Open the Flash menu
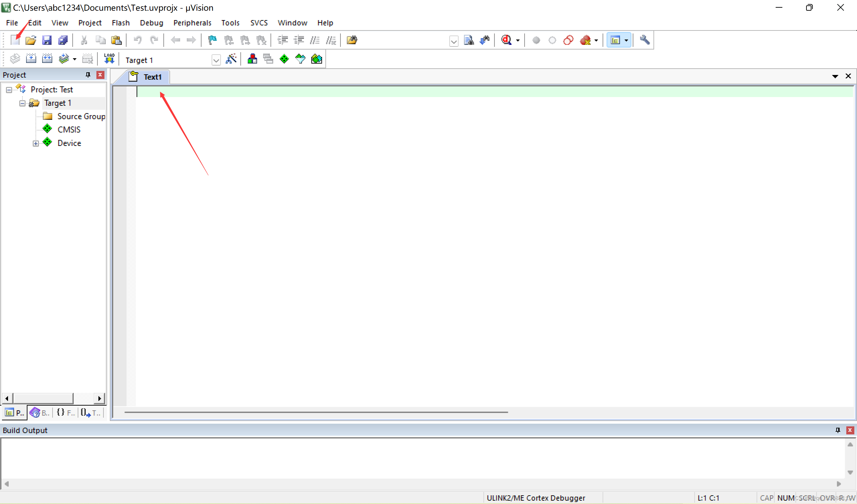 point(121,23)
